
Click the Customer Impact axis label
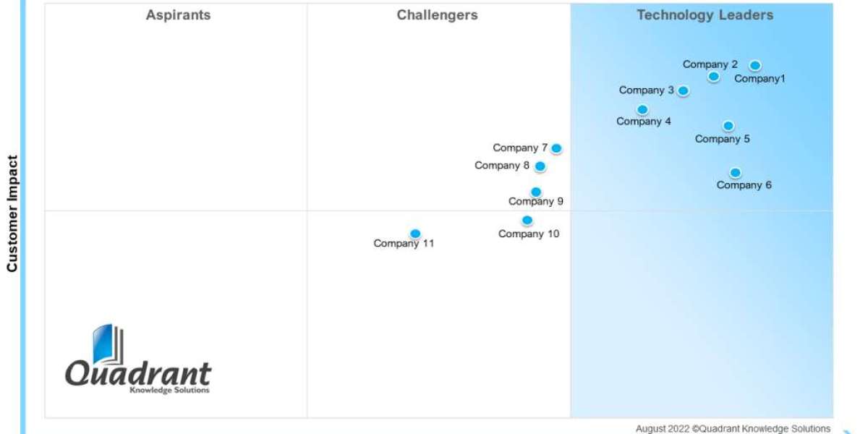12,213
